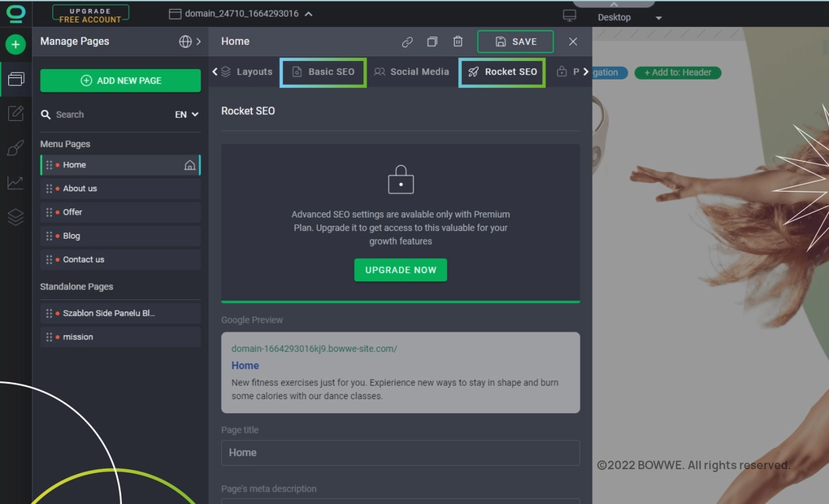The width and height of the screenshot is (829, 504).
Task: Click the footer copyright text on canvas
Action: coord(693,465)
